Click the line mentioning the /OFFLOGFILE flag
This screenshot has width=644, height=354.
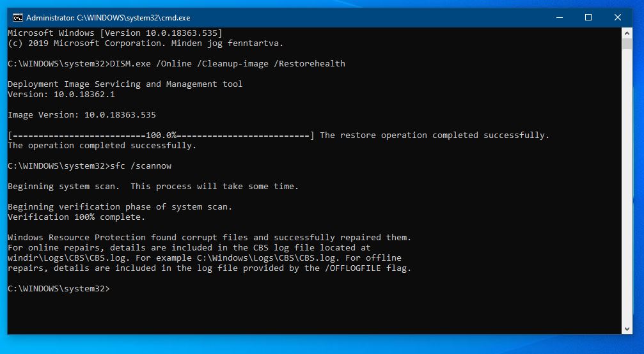[210, 268]
